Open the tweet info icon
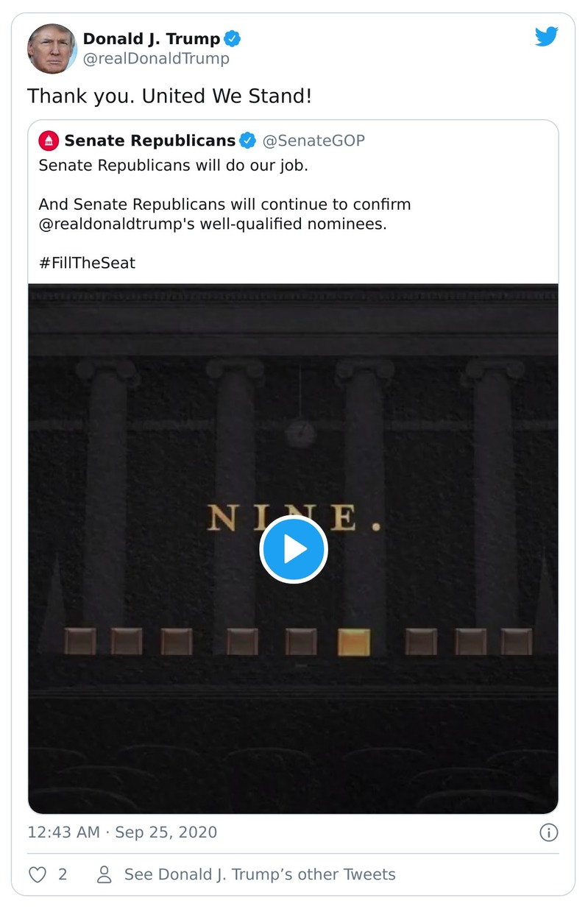 (x=548, y=832)
